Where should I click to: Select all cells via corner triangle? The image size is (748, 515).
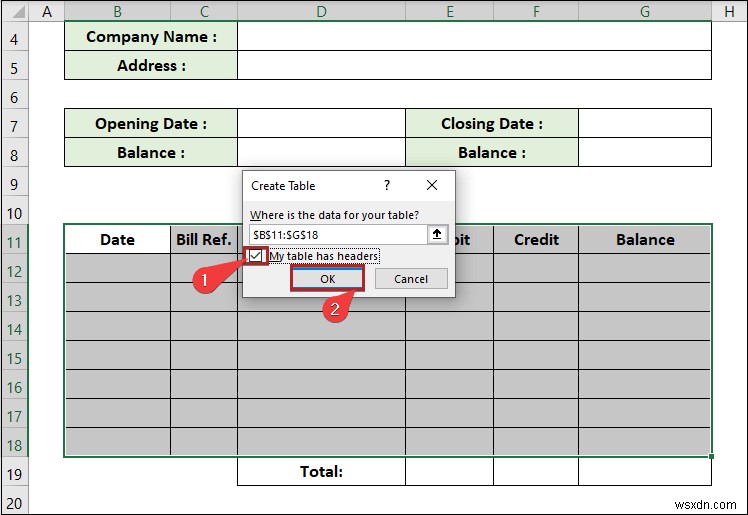[18, 11]
